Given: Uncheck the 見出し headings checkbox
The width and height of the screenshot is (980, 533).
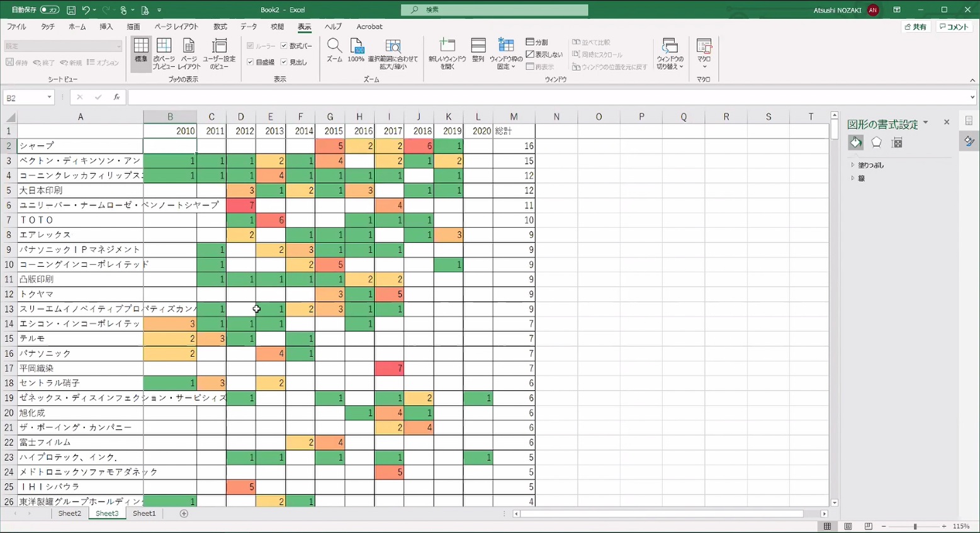Looking at the screenshot, I should pyautogui.click(x=284, y=62).
